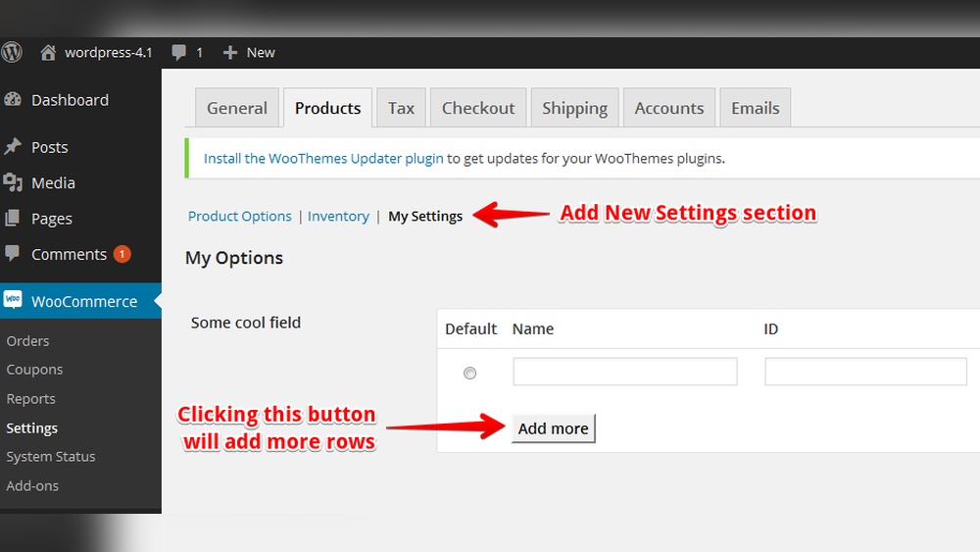Open wordpress-4.1 site name link

108,53
